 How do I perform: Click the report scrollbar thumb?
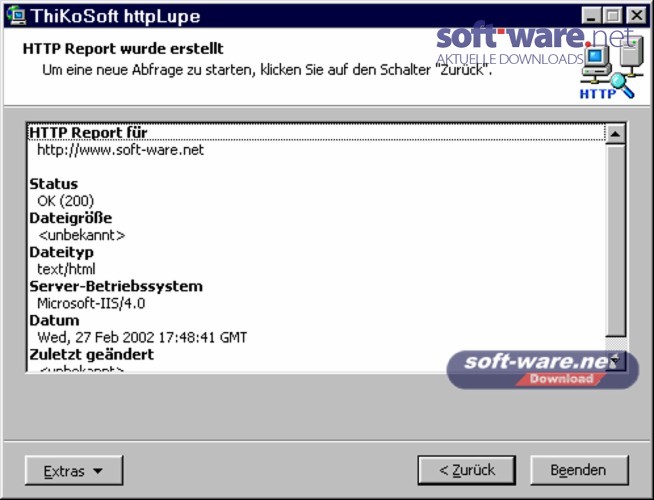click(x=615, y=240)
